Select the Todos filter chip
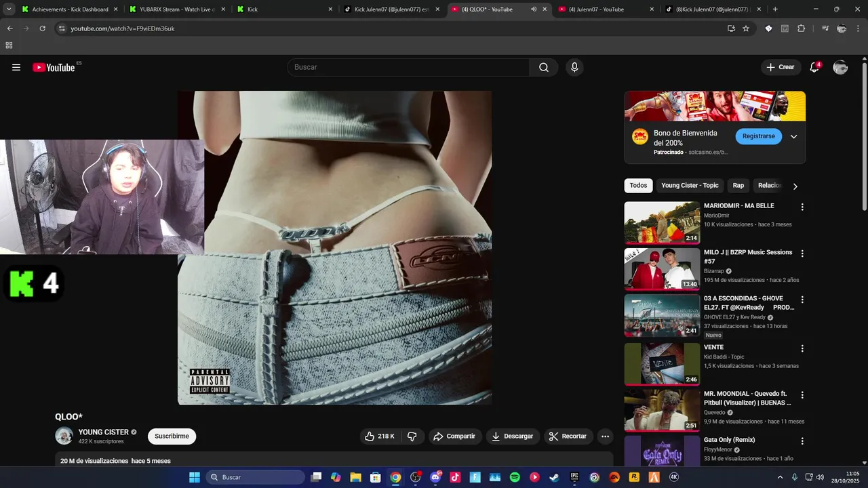The width and height of the screenshot is (868, 488). [638, 185]
